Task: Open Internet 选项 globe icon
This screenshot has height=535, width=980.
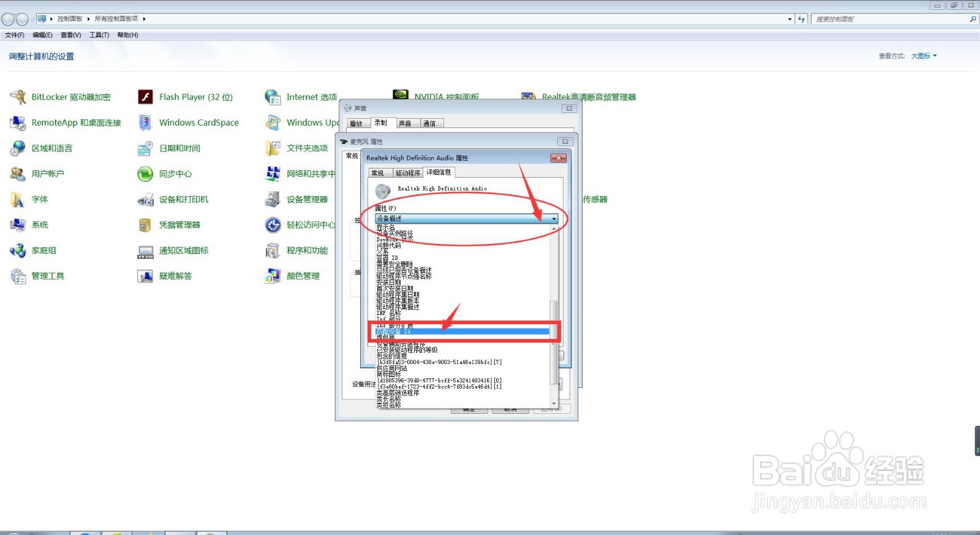Action: [273, 97]
